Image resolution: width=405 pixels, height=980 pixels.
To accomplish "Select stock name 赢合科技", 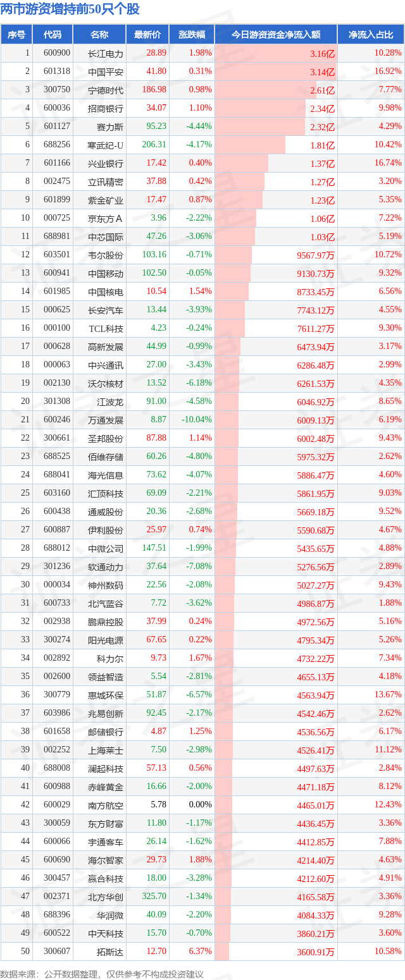I will (106, 879).
